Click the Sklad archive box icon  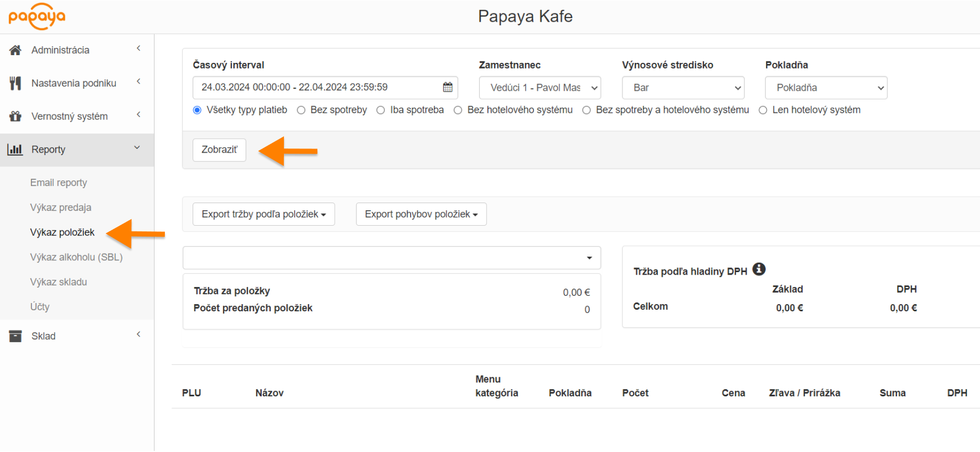click(x=15, y=336)
